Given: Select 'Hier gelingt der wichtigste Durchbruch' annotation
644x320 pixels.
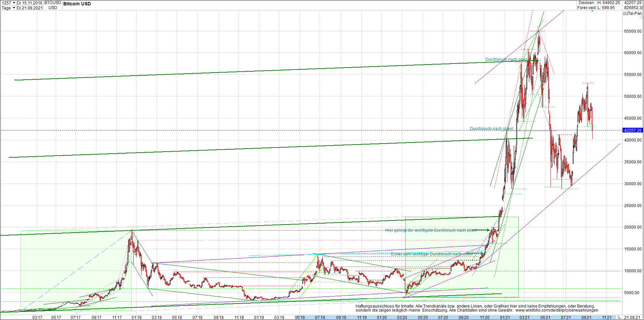Looking at the screenshot, I should [431, 230].
